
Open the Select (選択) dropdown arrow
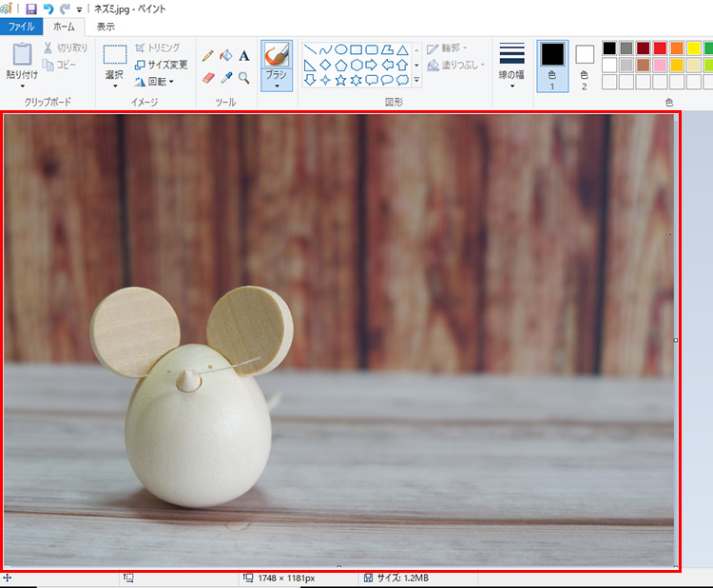point(114,87)
